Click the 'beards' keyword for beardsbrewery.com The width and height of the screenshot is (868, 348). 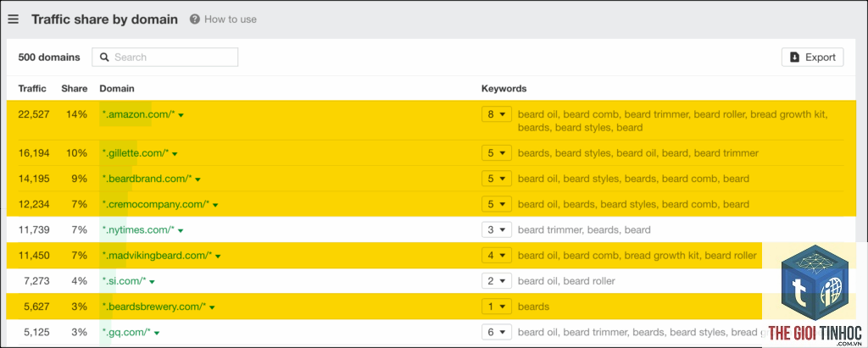click(x=534, y=307)
